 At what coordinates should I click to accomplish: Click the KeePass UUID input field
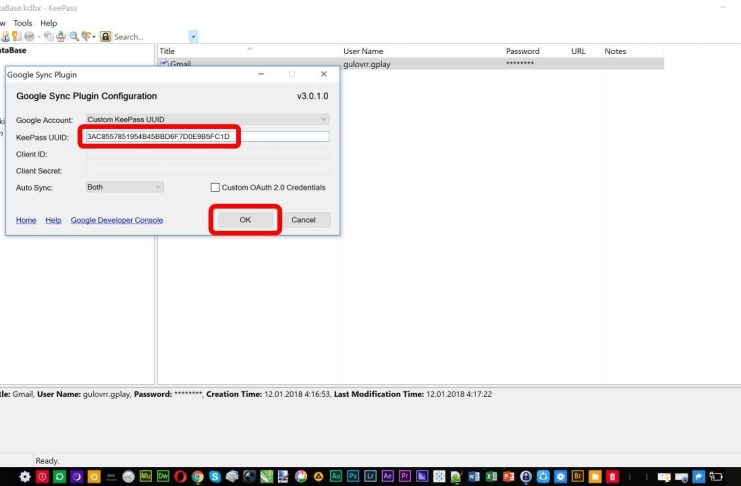click(207, 137)
